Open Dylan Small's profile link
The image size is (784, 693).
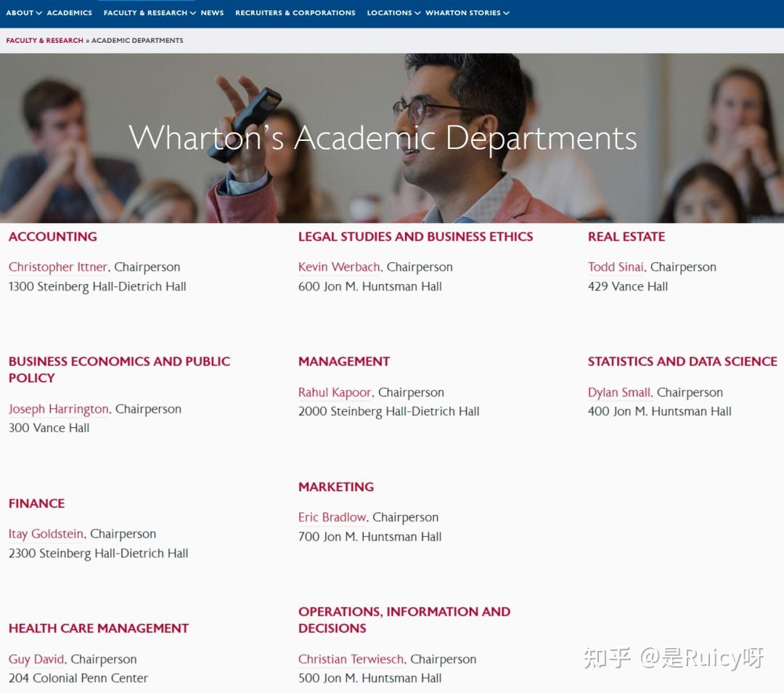pyautogui.click(x=619, y=392)
